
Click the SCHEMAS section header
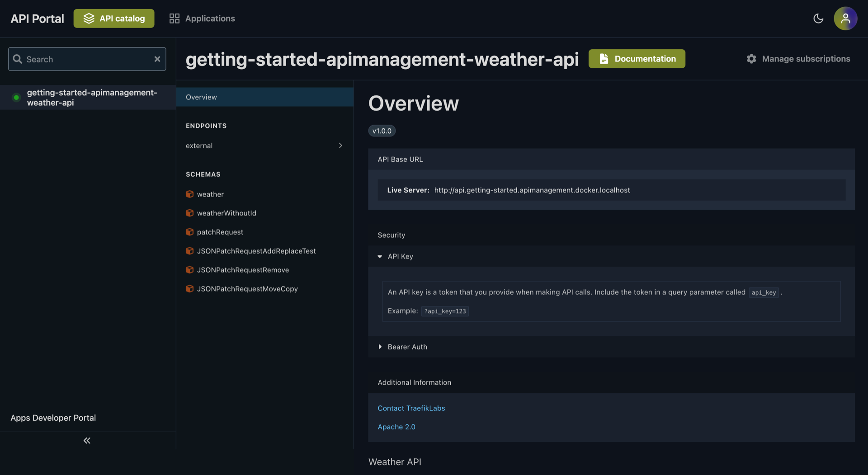click(203, 174)
